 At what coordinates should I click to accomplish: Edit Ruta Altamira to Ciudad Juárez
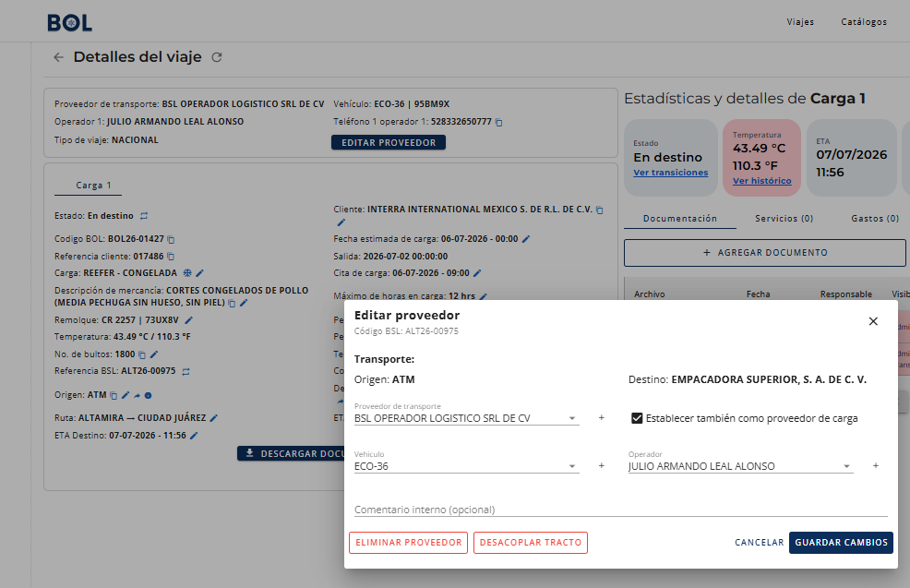pyautogui.click(x=213, y=418)
